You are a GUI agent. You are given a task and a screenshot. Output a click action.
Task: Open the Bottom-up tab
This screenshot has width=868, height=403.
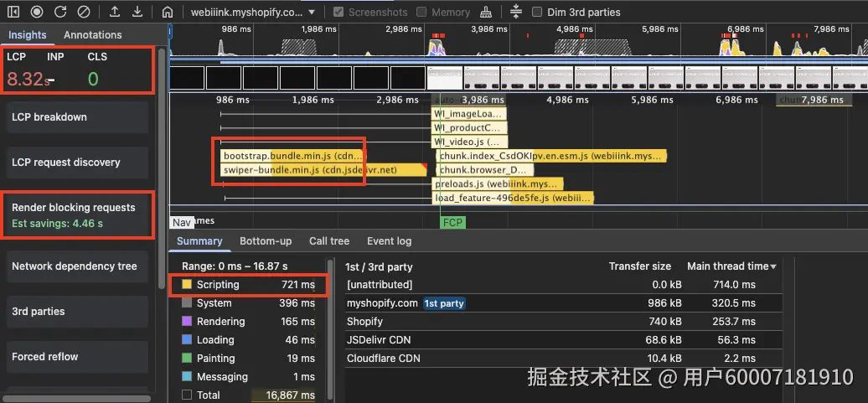266,240
